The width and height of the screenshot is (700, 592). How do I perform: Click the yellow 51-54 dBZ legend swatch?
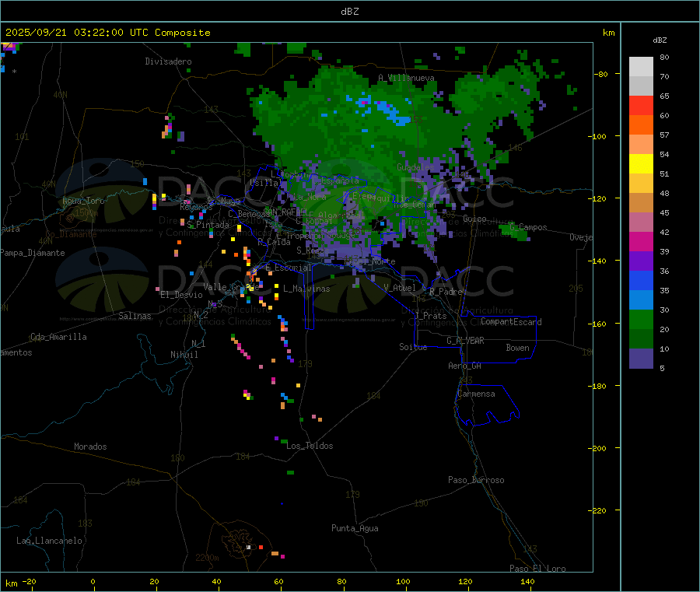tap(641, 164)
